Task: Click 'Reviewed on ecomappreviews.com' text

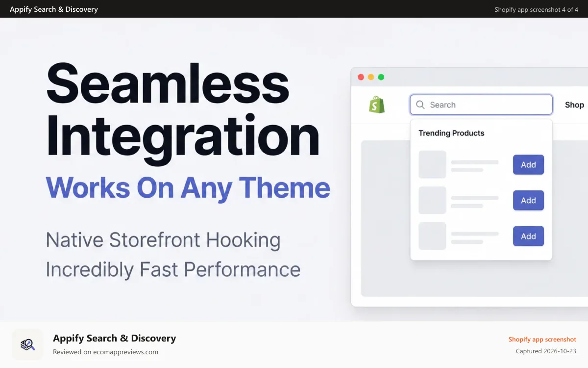Action: pos(105,352)
